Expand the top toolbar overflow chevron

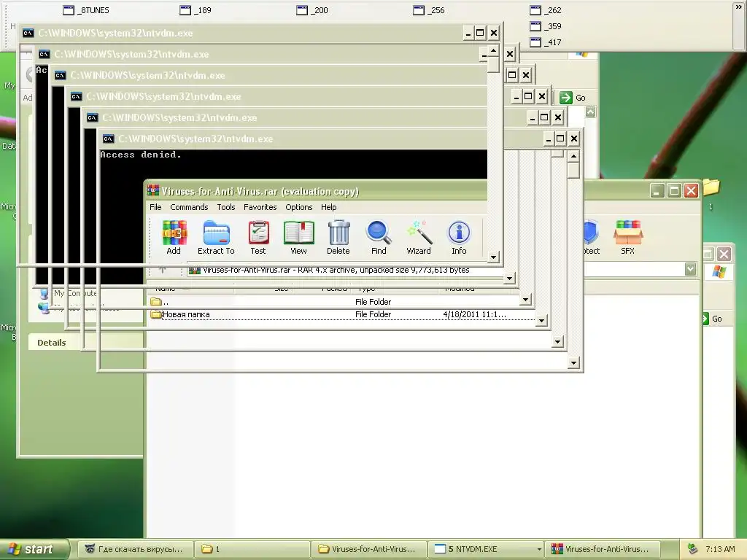click(x=739, y=7)
